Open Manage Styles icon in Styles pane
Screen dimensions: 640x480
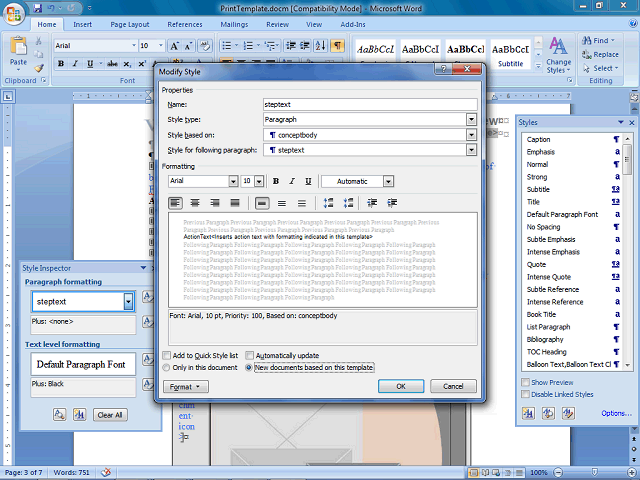pos(568,413)
